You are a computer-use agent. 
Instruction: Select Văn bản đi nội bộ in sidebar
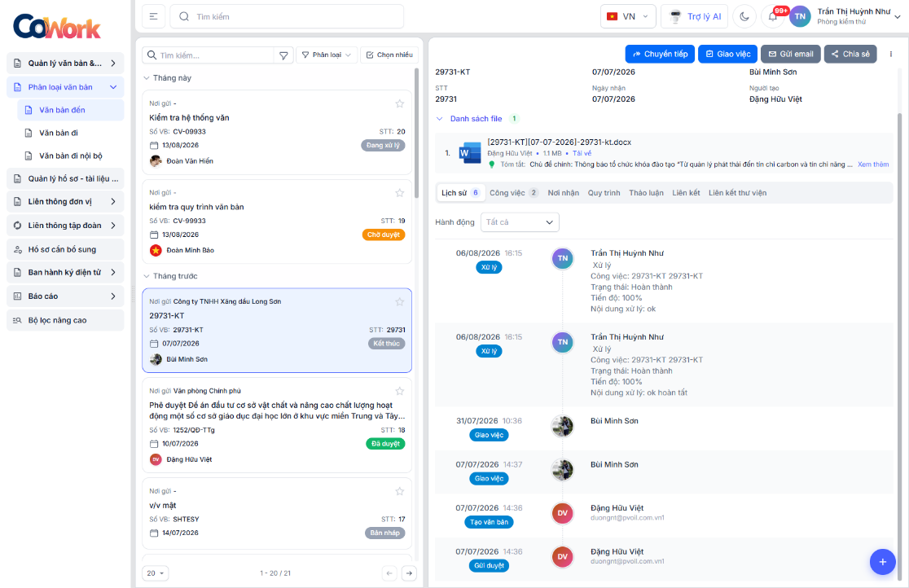71,156
